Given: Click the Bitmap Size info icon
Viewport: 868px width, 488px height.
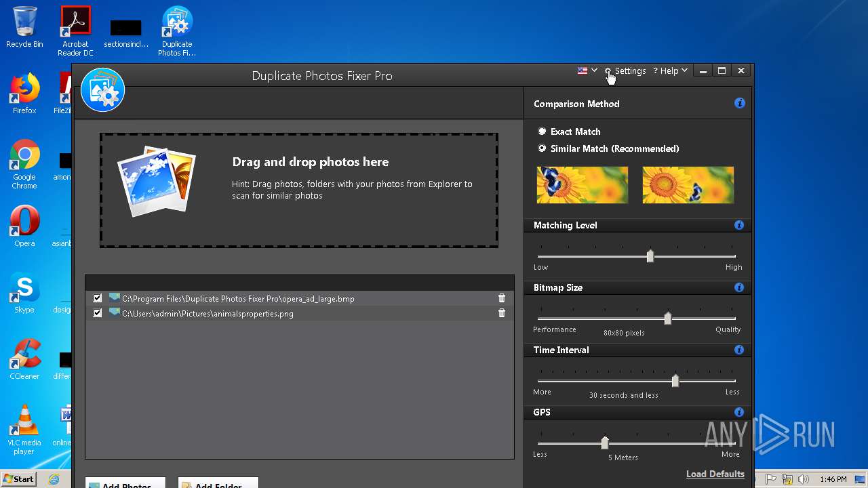Looking at the screenshot, I should (x=739, y=287).
